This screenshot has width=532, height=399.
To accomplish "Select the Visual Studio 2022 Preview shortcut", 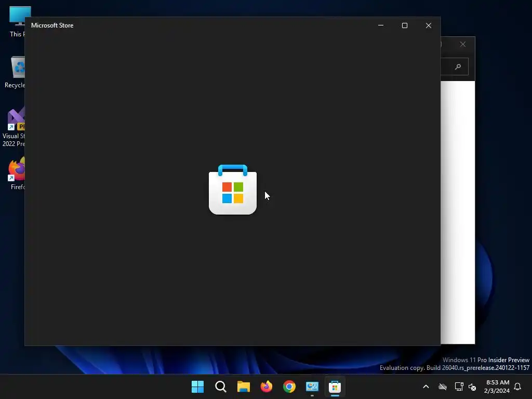I will pyautogui.click(x=14, y=127).
